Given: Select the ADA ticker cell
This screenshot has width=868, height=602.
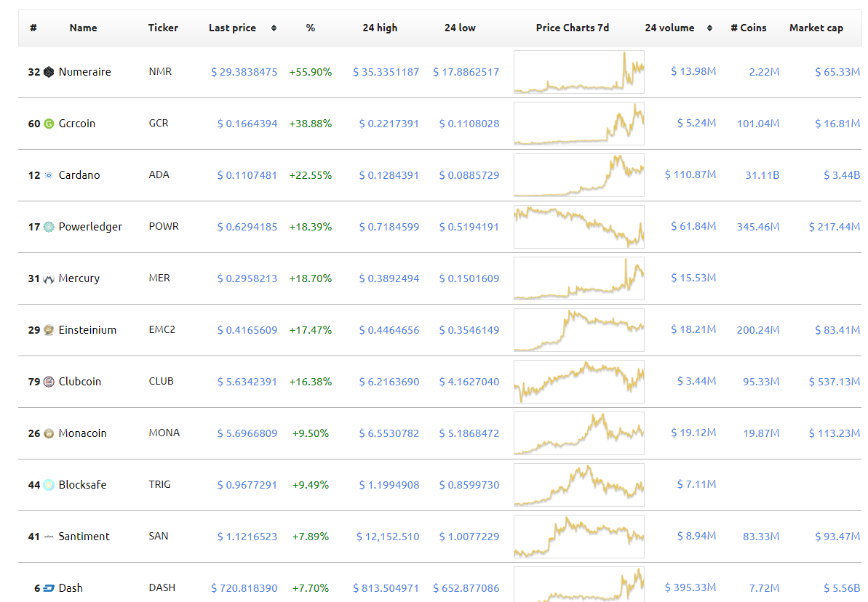Looking at the screenshot, I should point(159,174).
